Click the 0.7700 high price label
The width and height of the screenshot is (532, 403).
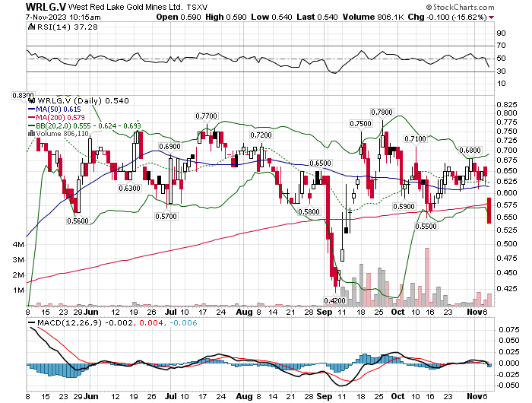coord(206,116)
